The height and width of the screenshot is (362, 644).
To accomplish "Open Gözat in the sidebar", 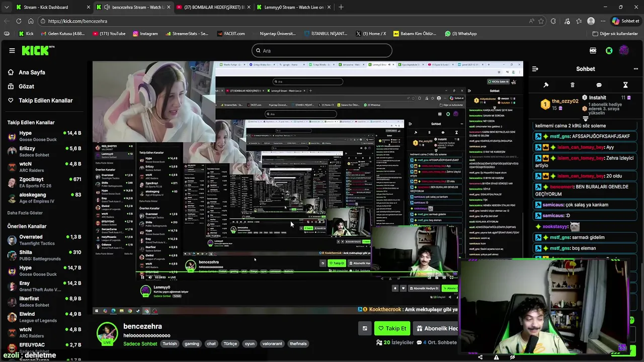I will 21,86.
